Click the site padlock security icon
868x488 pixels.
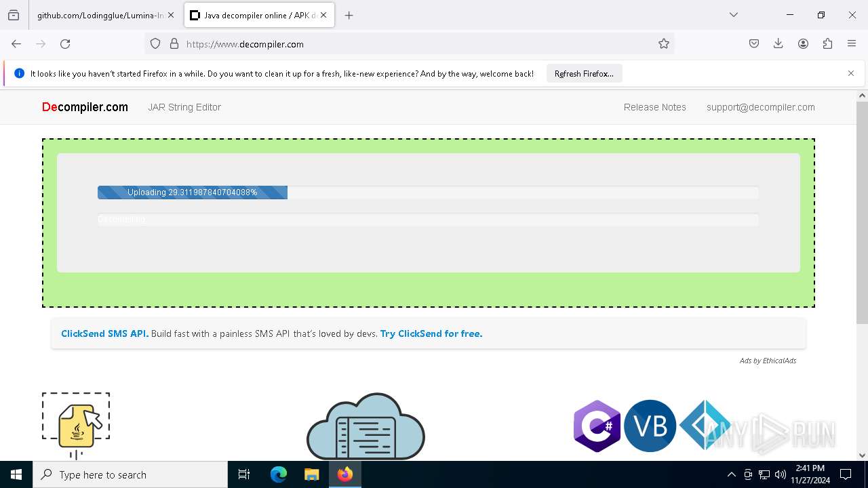174,43
